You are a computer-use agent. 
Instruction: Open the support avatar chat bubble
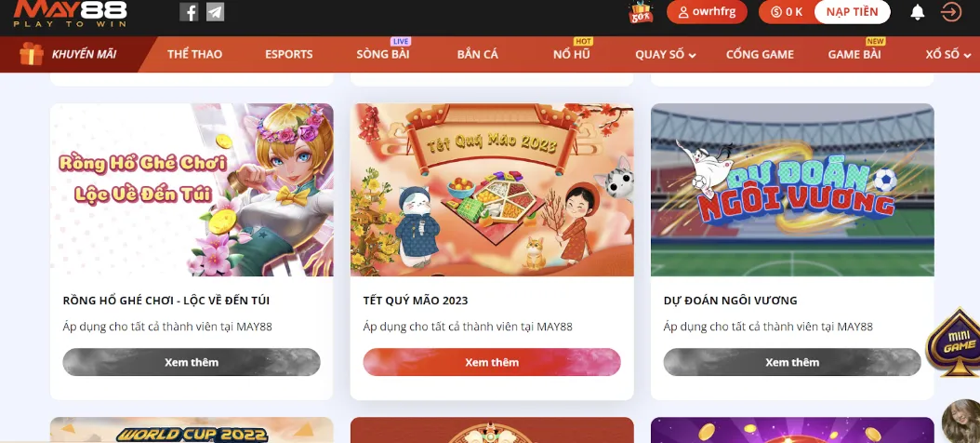(x=960, y=421)
